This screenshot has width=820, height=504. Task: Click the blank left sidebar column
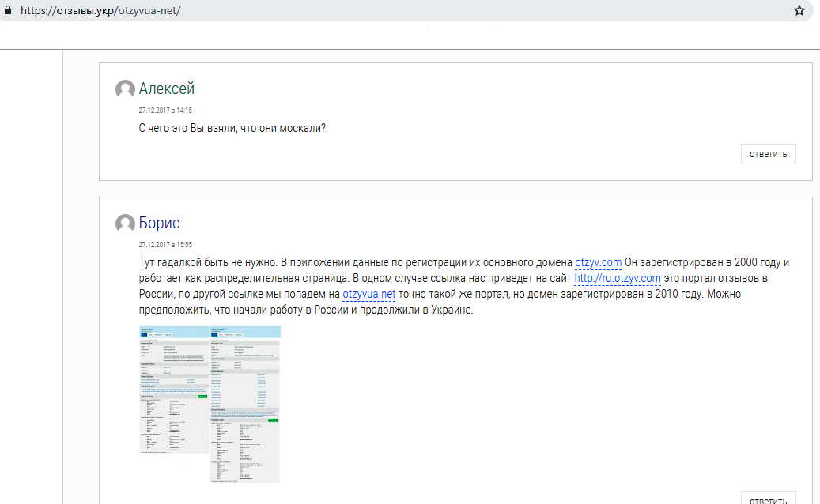pos(32,276)
